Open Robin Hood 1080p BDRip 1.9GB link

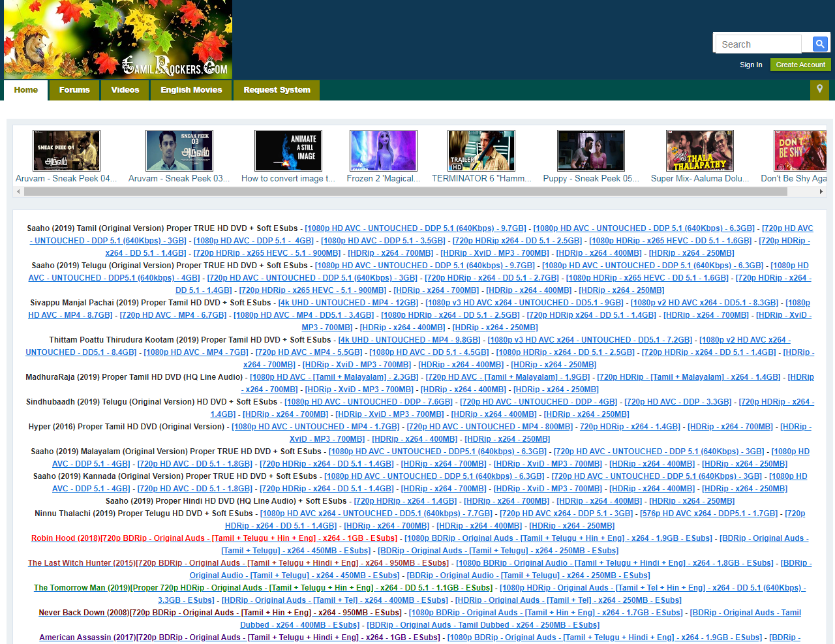point(558,538)
